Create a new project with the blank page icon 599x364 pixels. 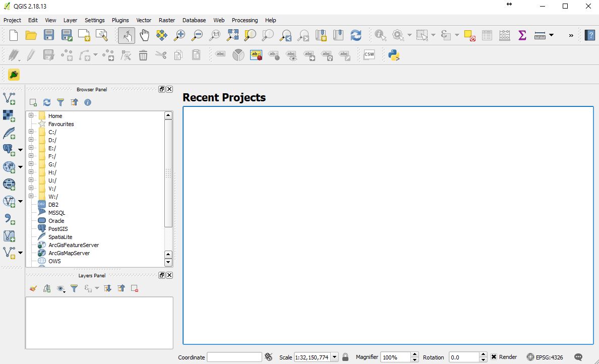(14, 35)
